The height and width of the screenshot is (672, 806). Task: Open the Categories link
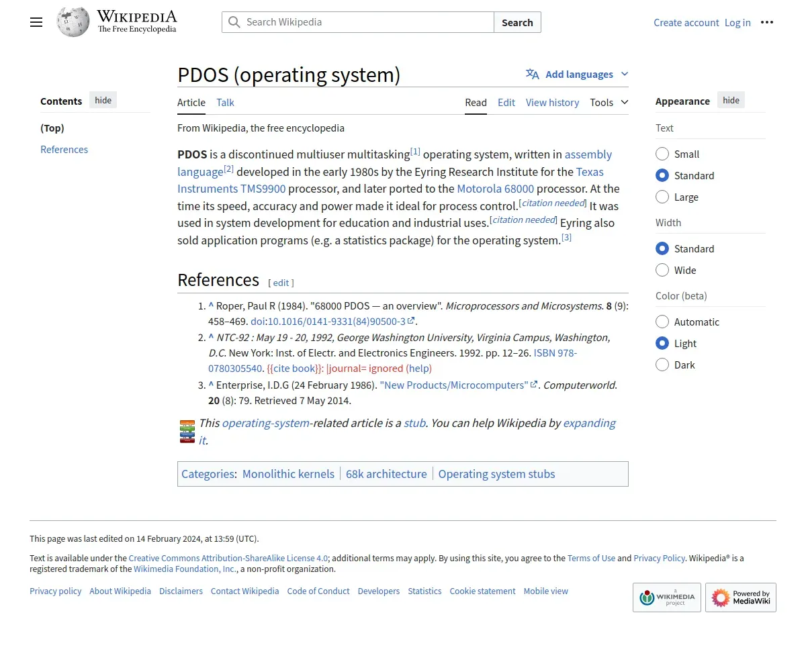point(208,474)
